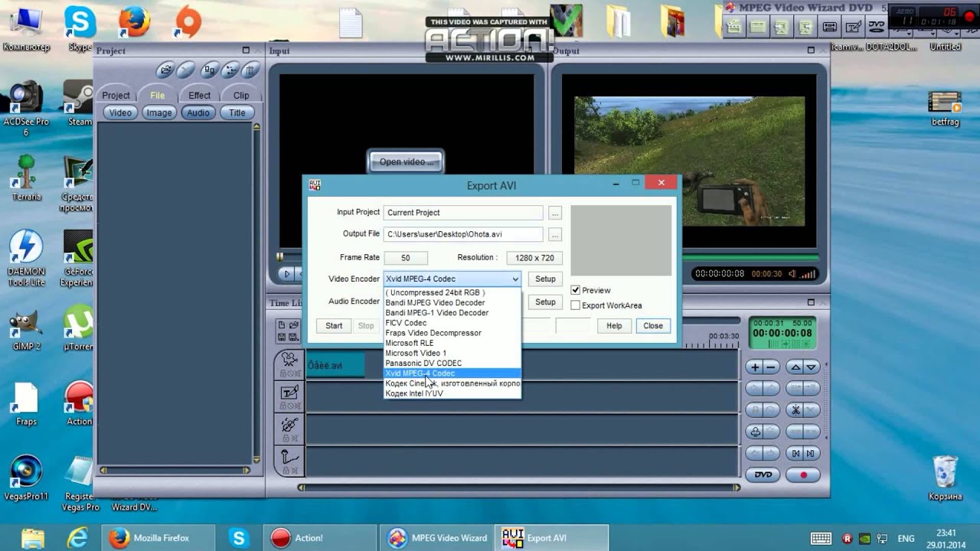This screenshot has width=980, height=551.
Task: Open the Video Encoder combo box
Action: pos(452,279)
